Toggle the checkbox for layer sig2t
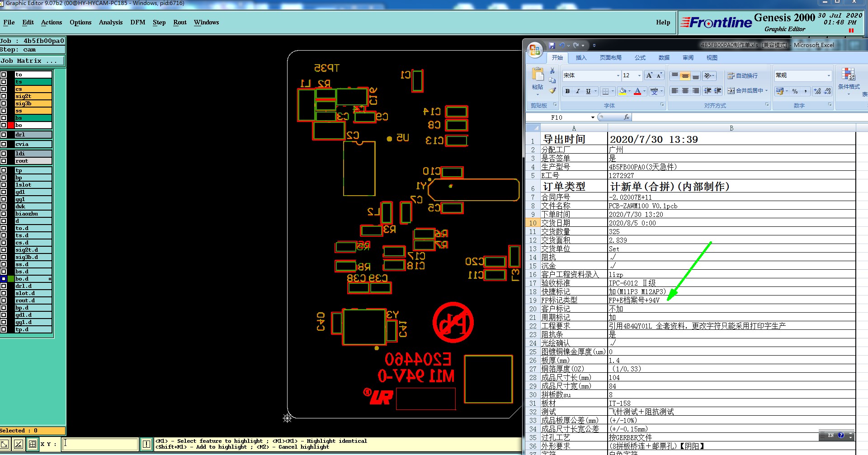 coord(4,96)
